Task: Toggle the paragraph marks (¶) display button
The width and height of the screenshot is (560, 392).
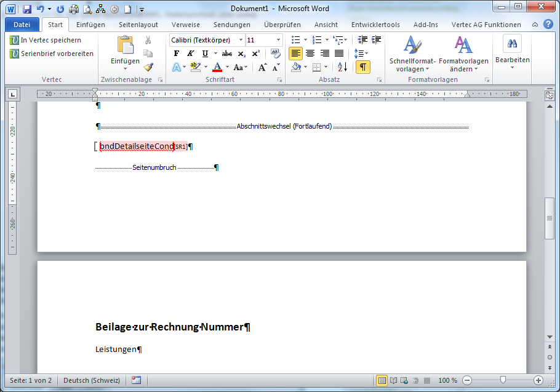Action: tap(363, 67)
